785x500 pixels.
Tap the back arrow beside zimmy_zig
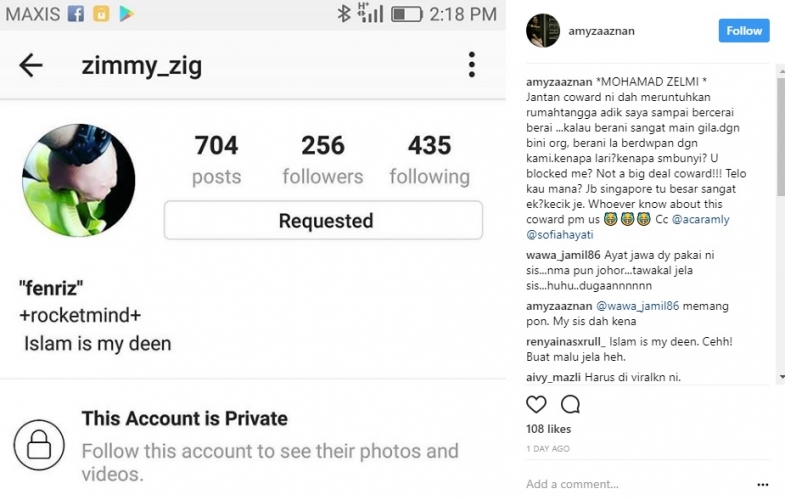pyautogui.click(x=31, y=66)
